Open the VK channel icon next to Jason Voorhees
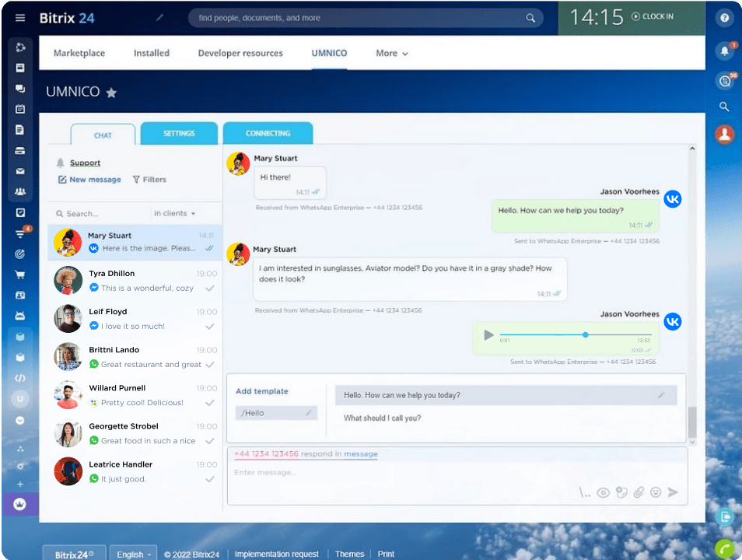The width and height of the screenshot is (742, 560). 672,199
